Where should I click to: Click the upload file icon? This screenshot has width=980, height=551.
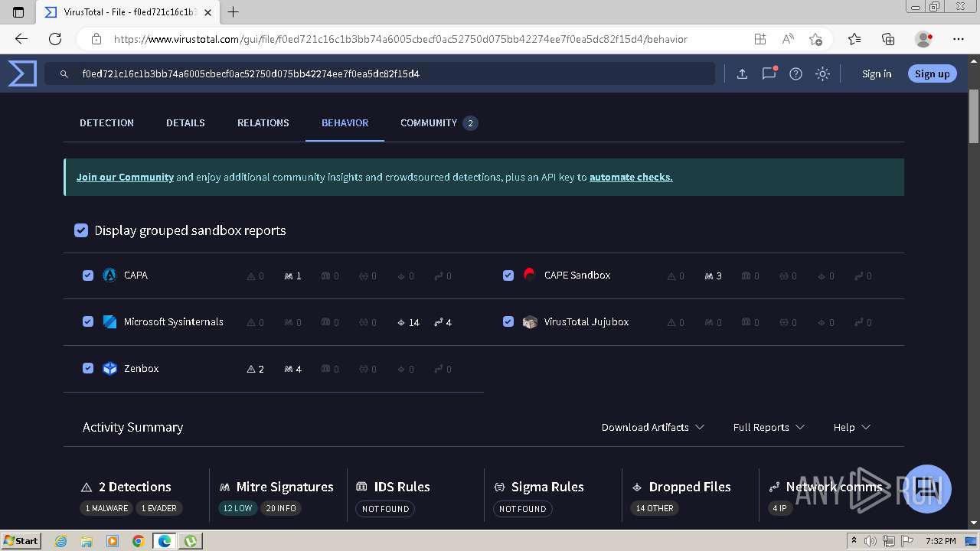(742, 73)
